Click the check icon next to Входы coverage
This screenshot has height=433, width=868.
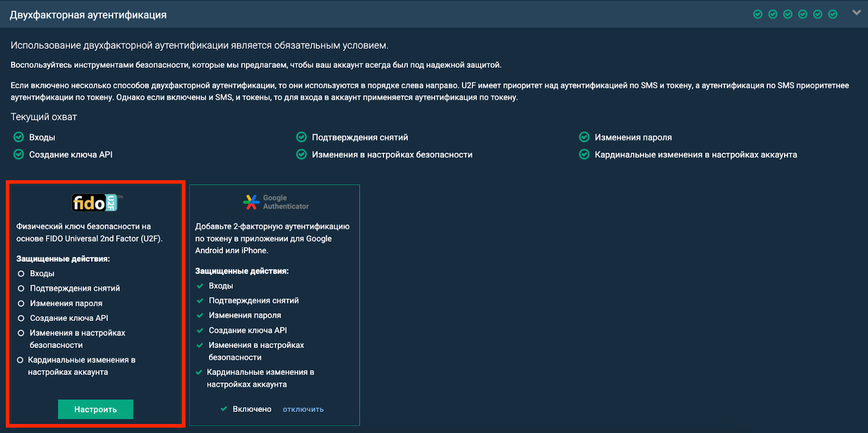(x=18, y=137)
